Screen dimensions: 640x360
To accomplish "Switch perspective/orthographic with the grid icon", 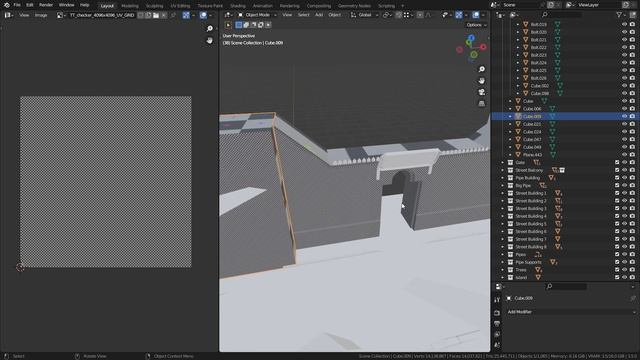I will tap(482, 103).
